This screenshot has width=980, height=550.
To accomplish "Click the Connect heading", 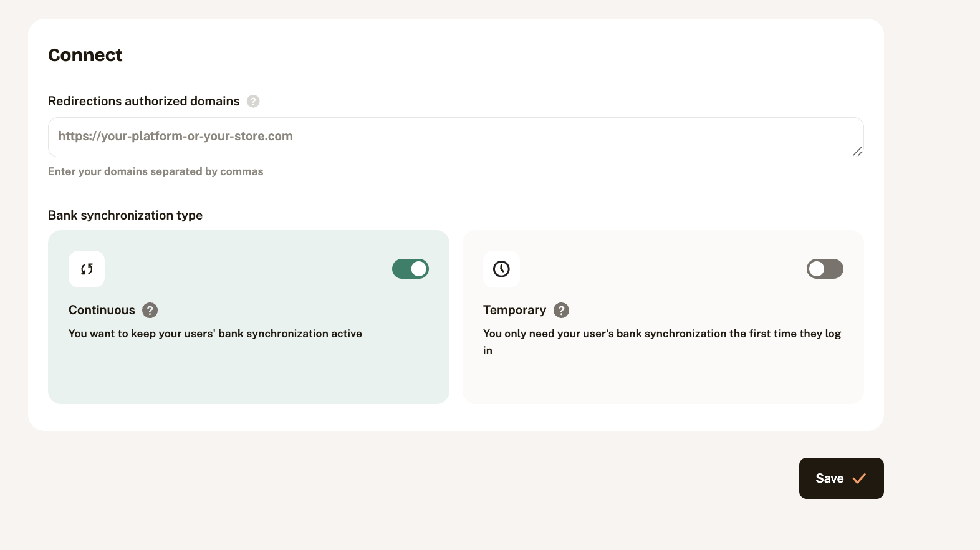I will pos(85,55).
